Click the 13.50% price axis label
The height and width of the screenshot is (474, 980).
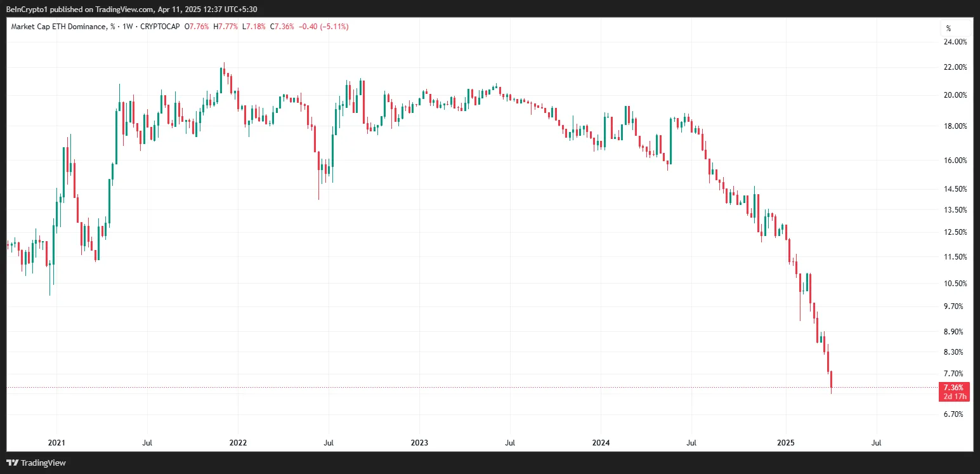pyautogui.click(x=955, y=210)
